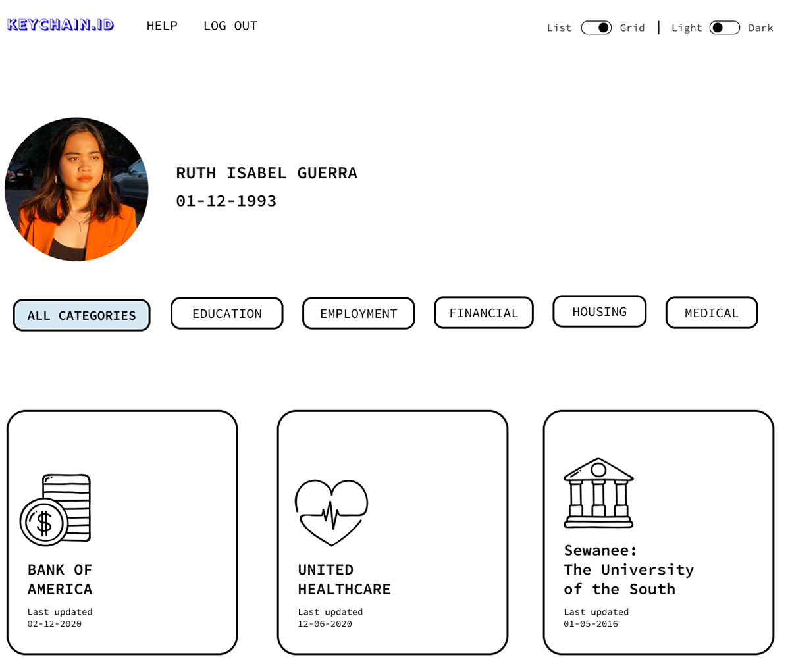Filter by MEDICAL category
The width and height of the screenshot is (790, 672).
(x=712, y=313)
